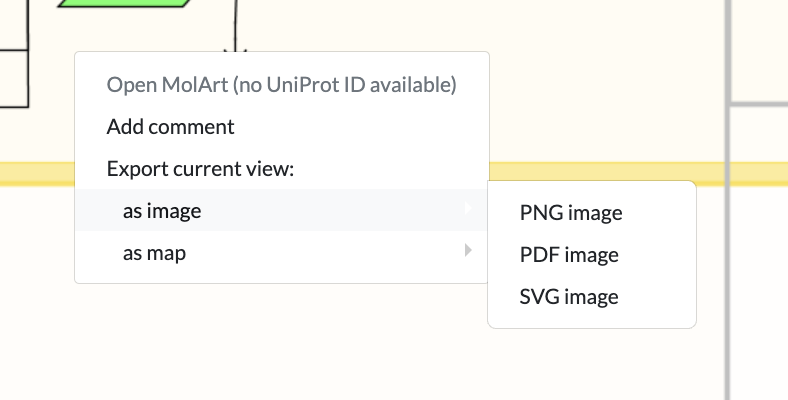Export the view as PNG image
This screenshot has height=400, width=788.
[x=571, y=213]
